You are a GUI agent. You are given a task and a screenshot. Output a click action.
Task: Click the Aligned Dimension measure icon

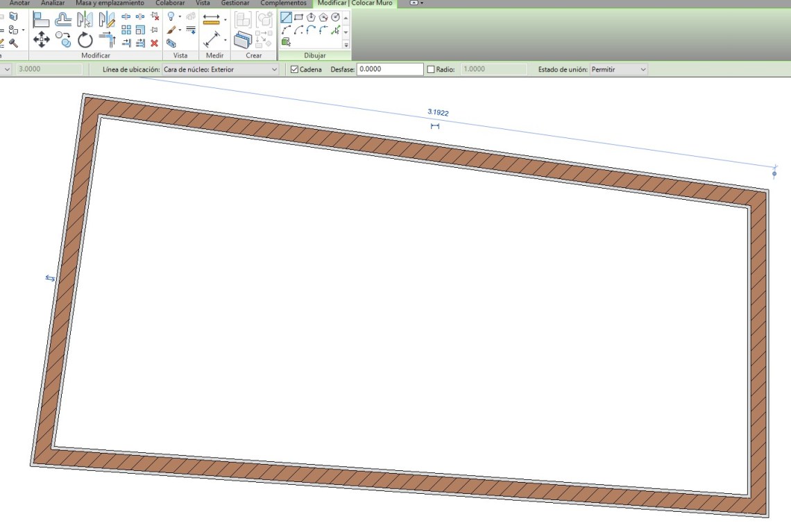pos(212,40)
